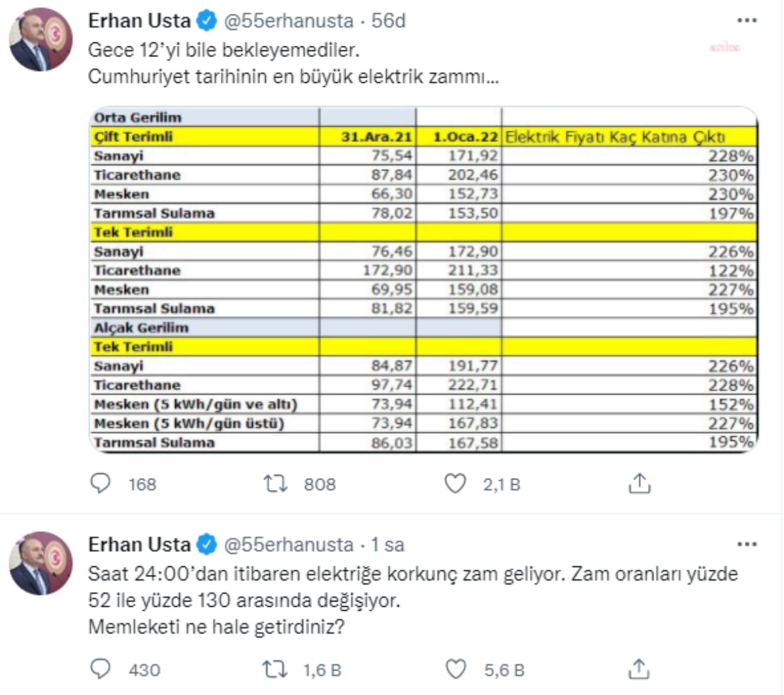Open Erhan Usta's avatar on top tweet

[x=41, y=40]
